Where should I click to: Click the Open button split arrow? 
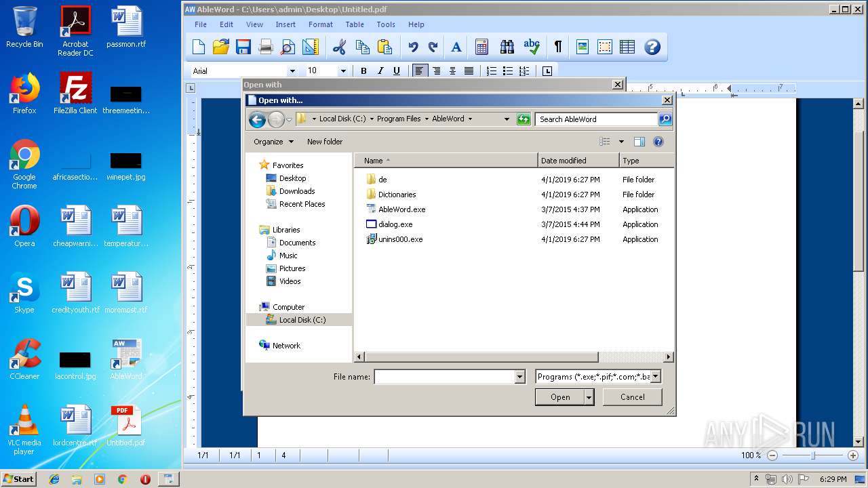589,397
